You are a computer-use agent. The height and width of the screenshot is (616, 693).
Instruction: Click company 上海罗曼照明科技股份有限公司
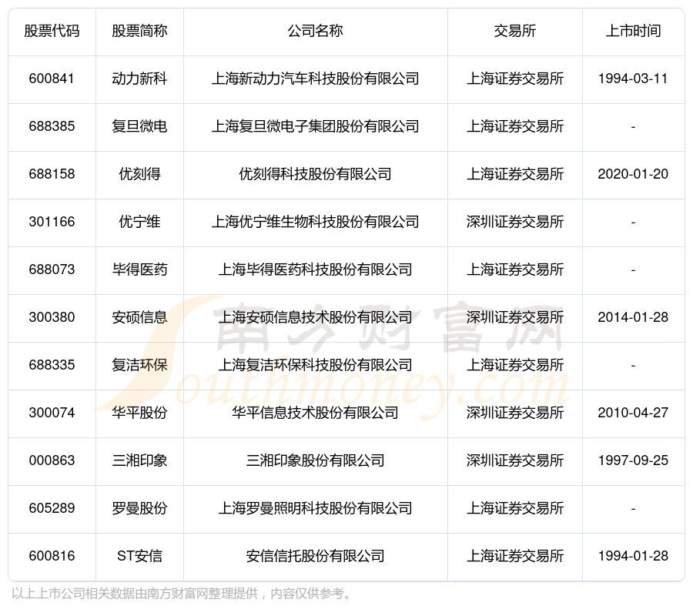[x=315, y=508]
